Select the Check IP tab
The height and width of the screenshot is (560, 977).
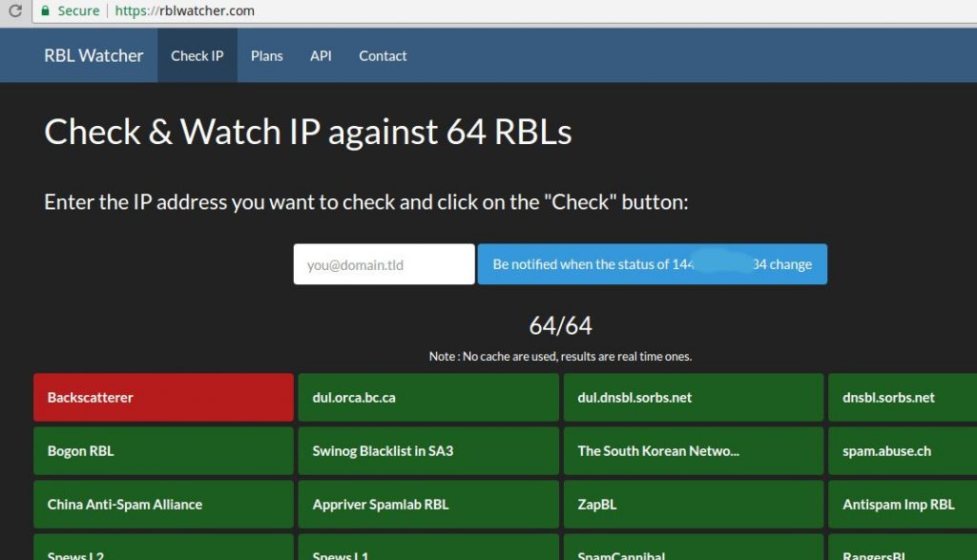(x=197, y=55)
